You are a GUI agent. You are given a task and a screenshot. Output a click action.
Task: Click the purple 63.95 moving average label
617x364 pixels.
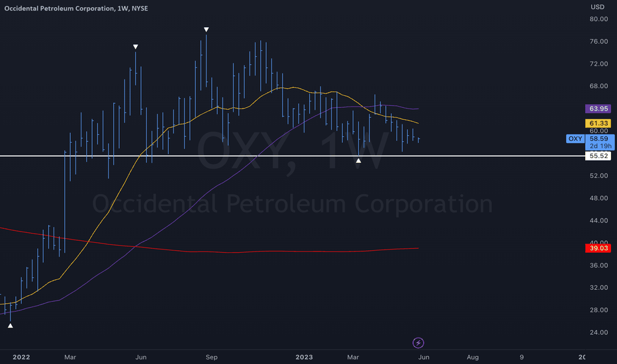598,109
